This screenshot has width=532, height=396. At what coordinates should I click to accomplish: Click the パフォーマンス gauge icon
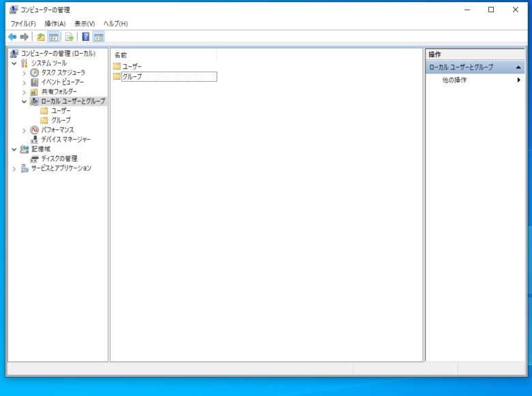[34, 130]
